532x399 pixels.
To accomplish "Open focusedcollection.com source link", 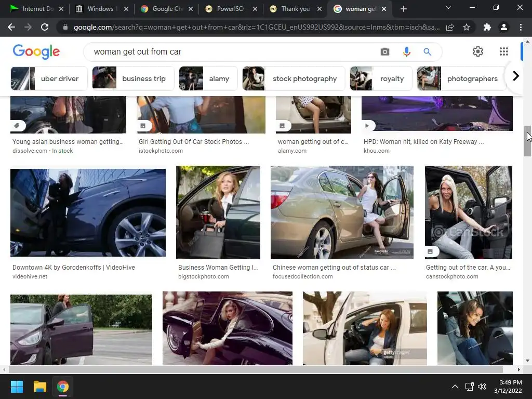I will point(303,276).
